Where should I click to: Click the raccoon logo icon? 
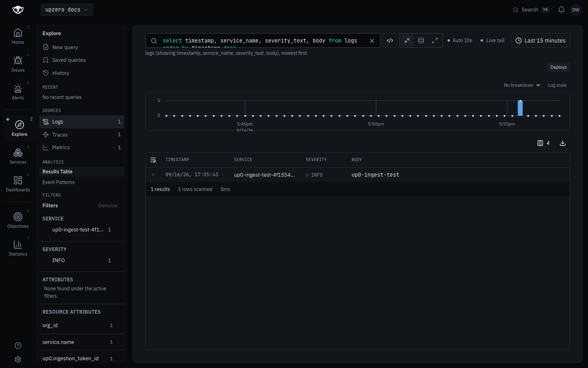(x=18, y=10)
